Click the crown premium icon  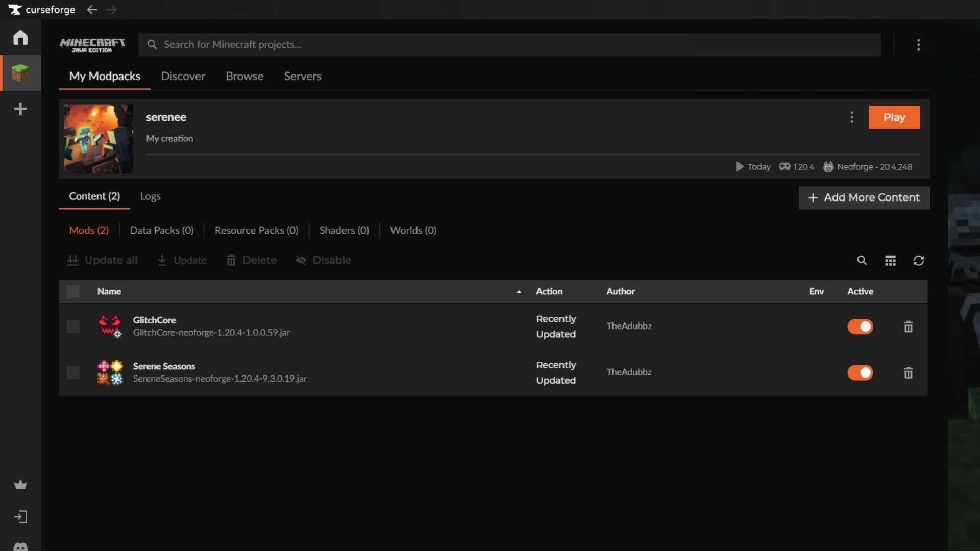pos(20,485)
